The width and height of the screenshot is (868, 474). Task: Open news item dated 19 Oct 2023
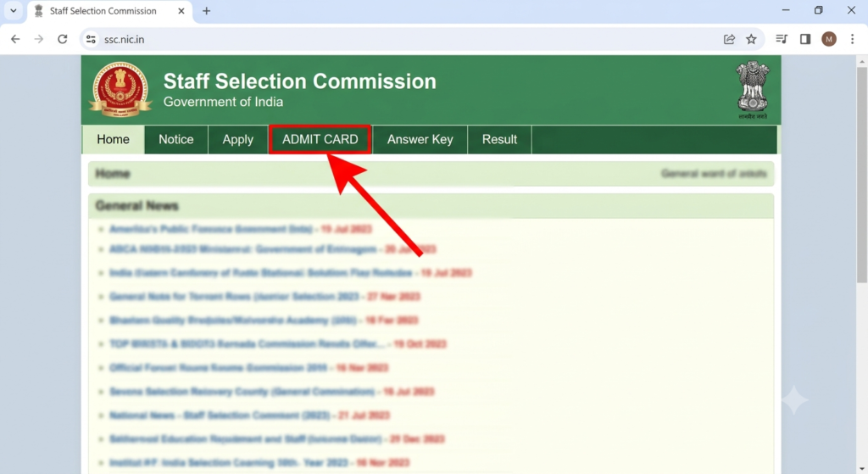pos(277,344)
